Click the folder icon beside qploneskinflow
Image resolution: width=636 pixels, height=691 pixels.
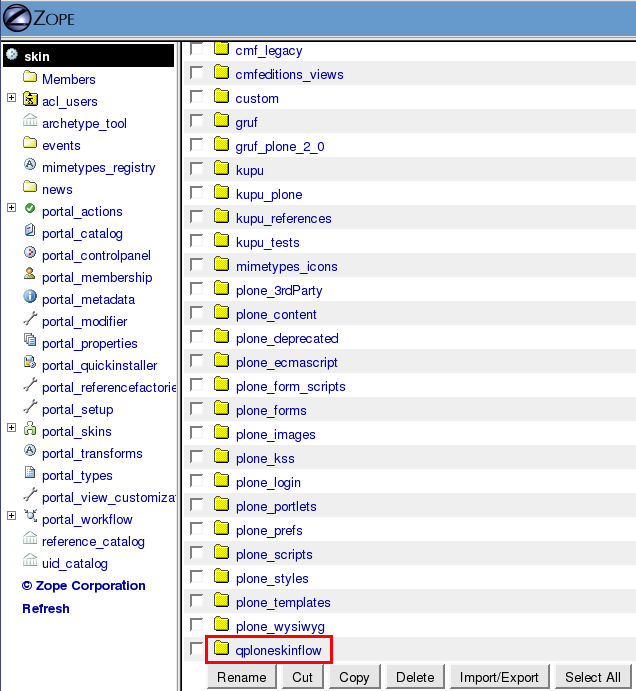coord(221,648)
